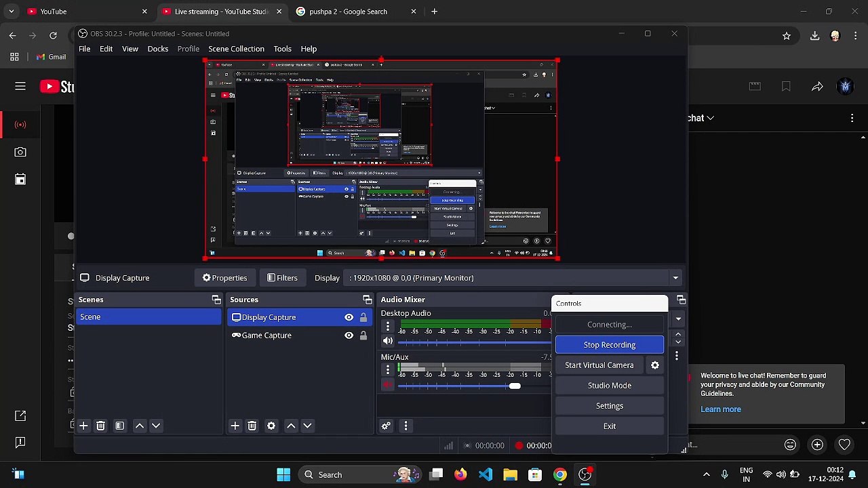Move scene down with arrow icon
The width and height of the screenshot is (868, 488).
(x=155, y=426)
